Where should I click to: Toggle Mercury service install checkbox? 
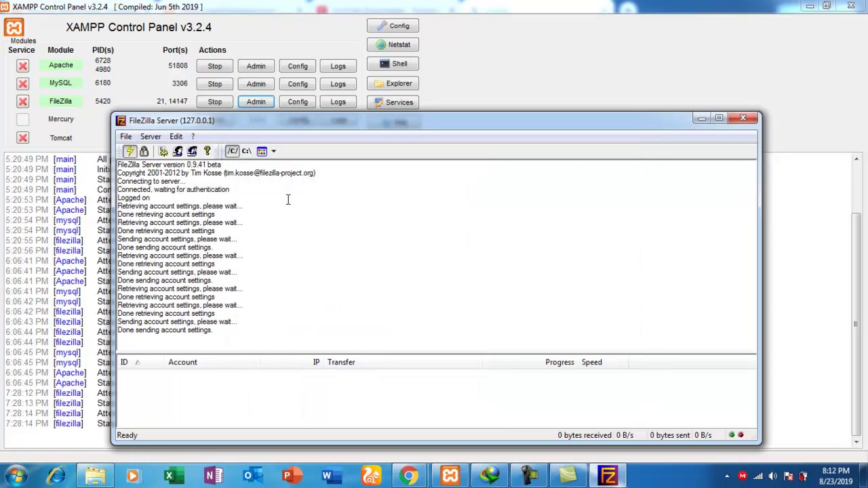click(22, 119)
